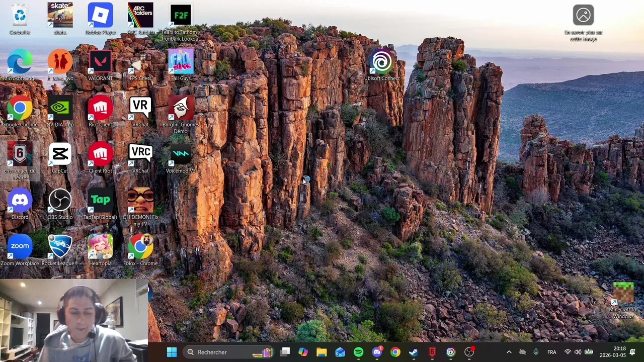Open Copilot from the taskbar
The height and width of the screenshot is (362, 644).
(x=303, y=352)
